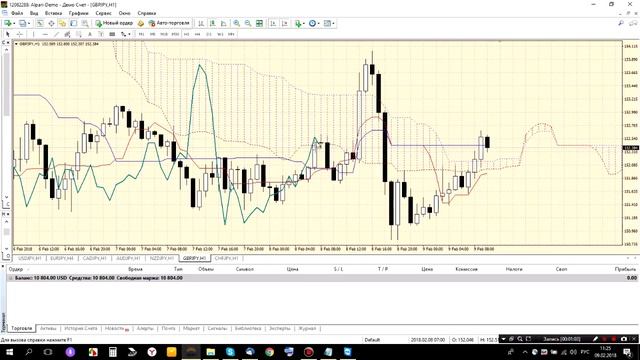Click the new chart icon
This screenshot has height=360, width=640.
click(x=8, y=23)
